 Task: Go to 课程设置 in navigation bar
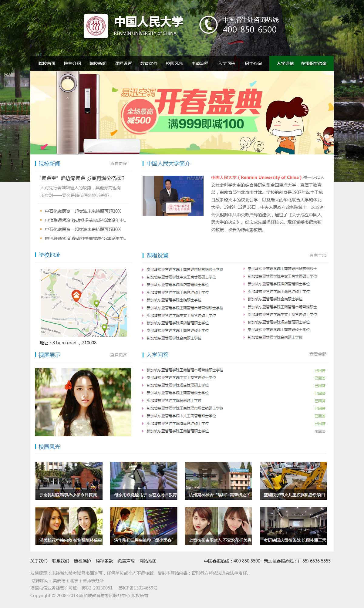[123, 63]
